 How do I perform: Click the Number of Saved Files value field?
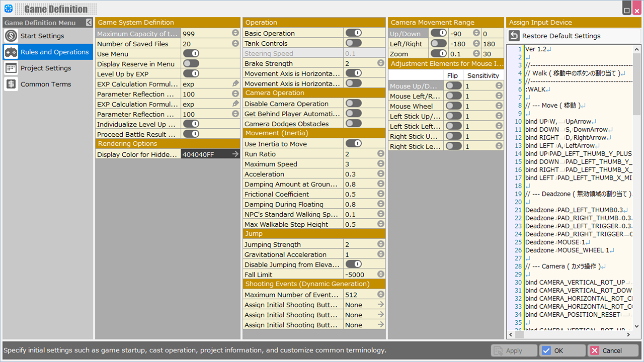pyautogui.click(x=205, y=44)
